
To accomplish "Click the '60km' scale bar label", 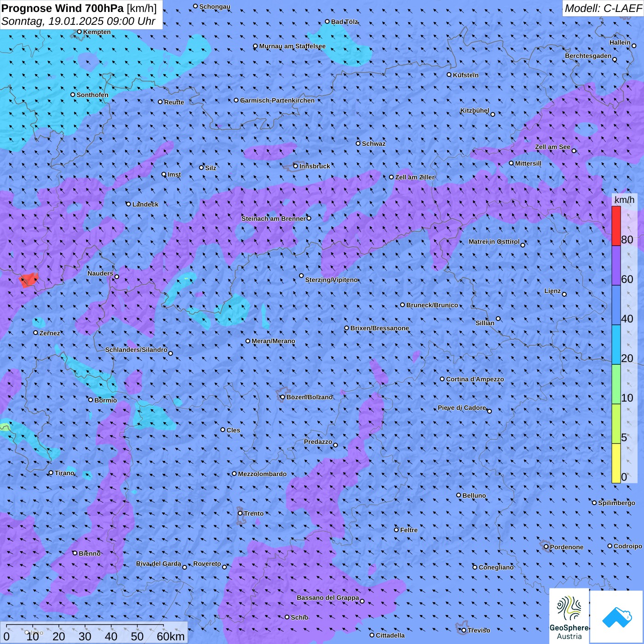I will tap(171, 636).
